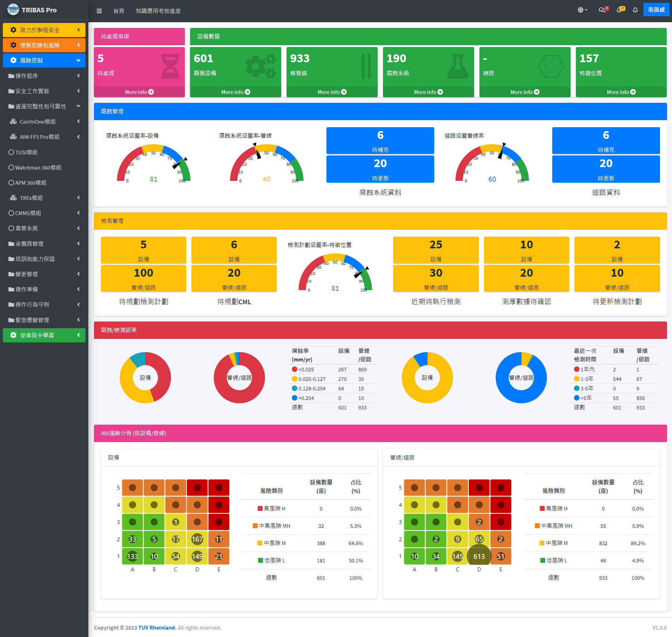The height and width of the screenshot is (637, 672).
Task: Click 設備 donut chart with red segment
Action: click(x=145, y=377)
